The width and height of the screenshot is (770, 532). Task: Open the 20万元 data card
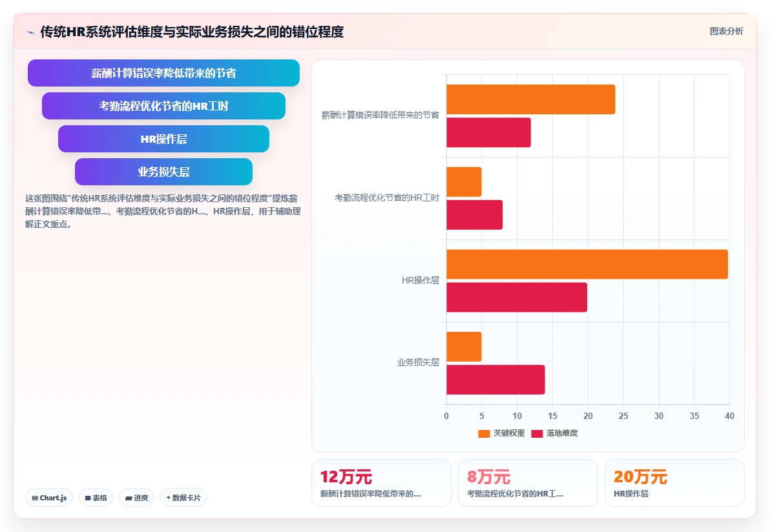click(675, 483)
